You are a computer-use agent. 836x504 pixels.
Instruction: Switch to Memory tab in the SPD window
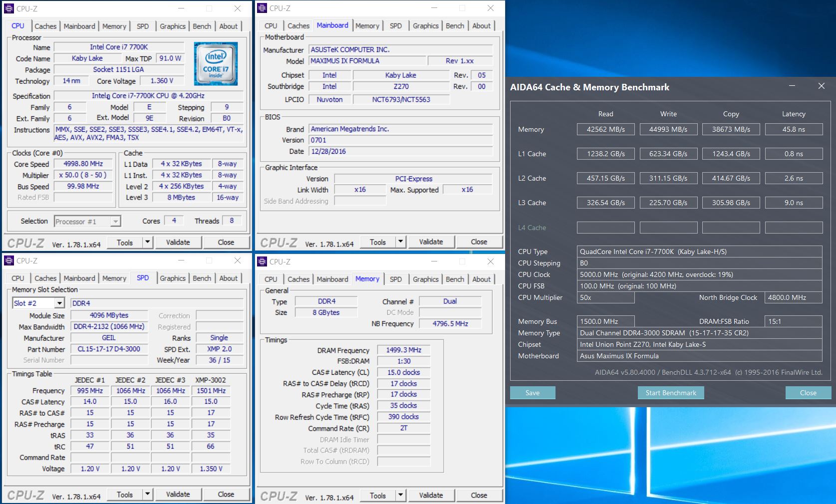click(114, 278)
